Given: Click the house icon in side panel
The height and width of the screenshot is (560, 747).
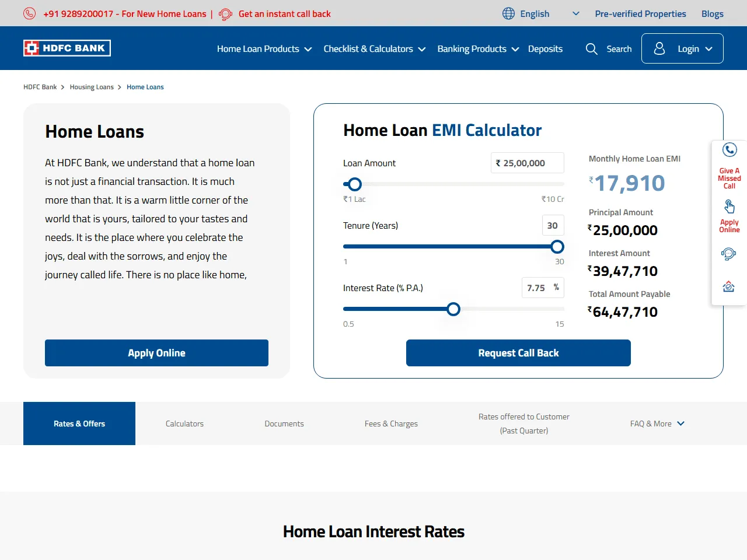Looking at the screenshot, I should (729, 286).
